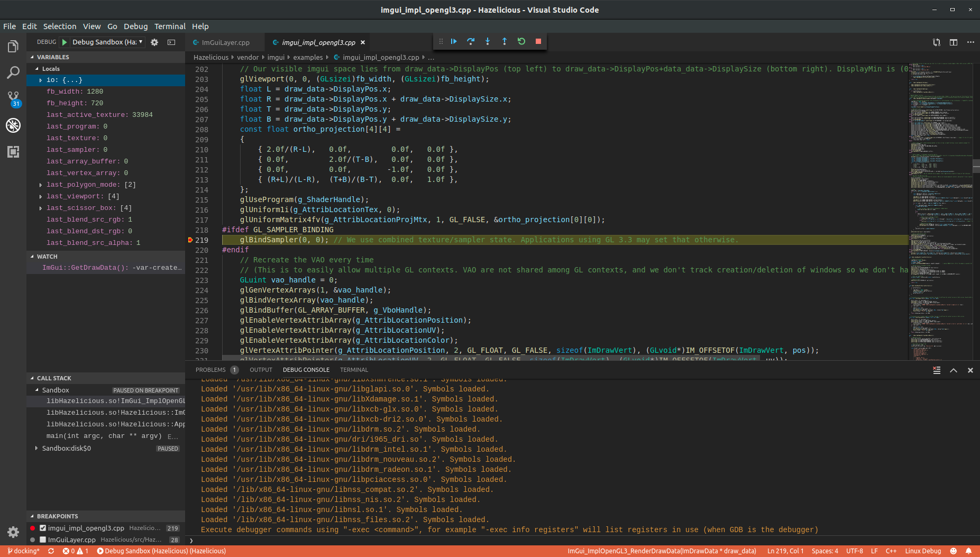Viewport: 980px width, 557px height.
Task: Stop the Sandbox debug session
Action: point(538,41)
